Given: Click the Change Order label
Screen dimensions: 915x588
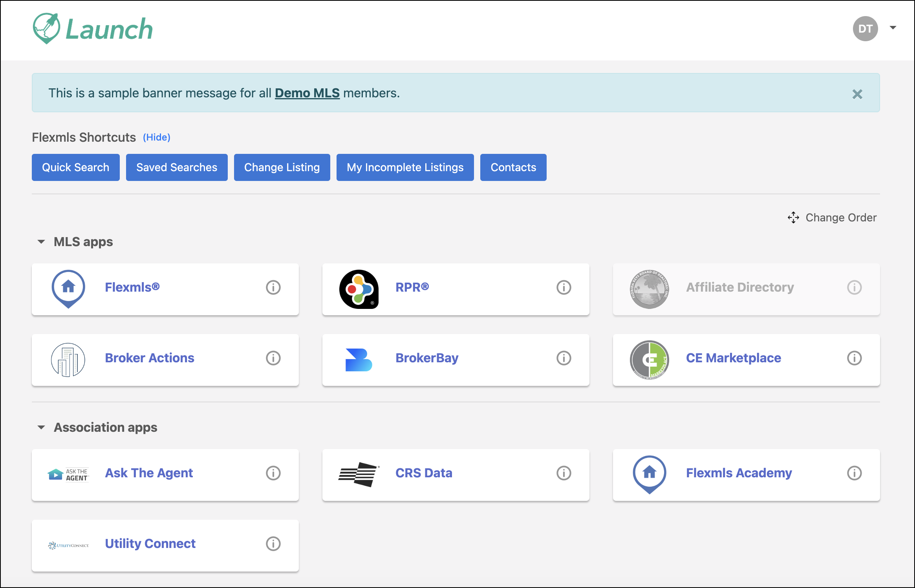Looking at the screenshot, I should [841, 217].
